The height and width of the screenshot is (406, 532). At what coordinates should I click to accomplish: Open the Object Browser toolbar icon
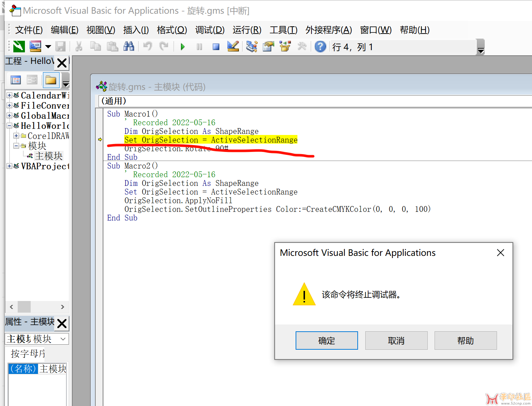pyautogui.click(x=285, y=47)
